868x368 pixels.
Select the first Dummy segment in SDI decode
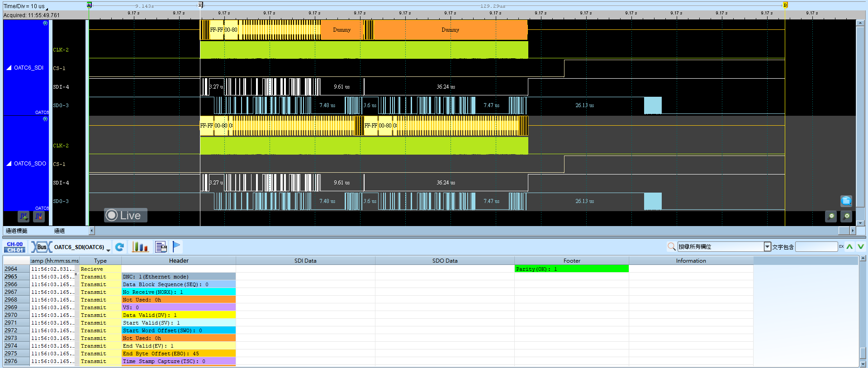coord(342,30)
